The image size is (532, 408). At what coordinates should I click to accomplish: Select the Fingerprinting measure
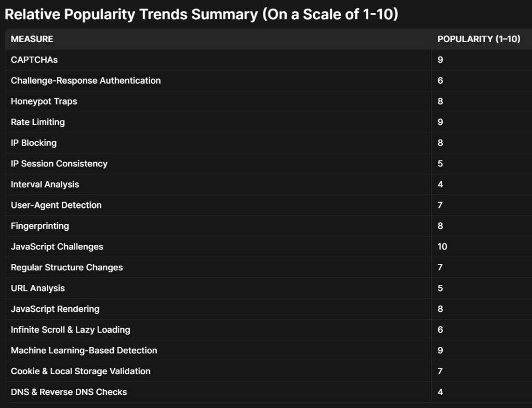[x=40, y=226]
